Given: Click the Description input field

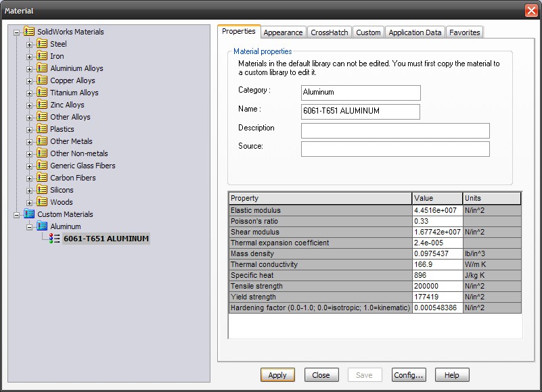Looking at the screenshot, I should pyautogui.click(x=395, y=130).
